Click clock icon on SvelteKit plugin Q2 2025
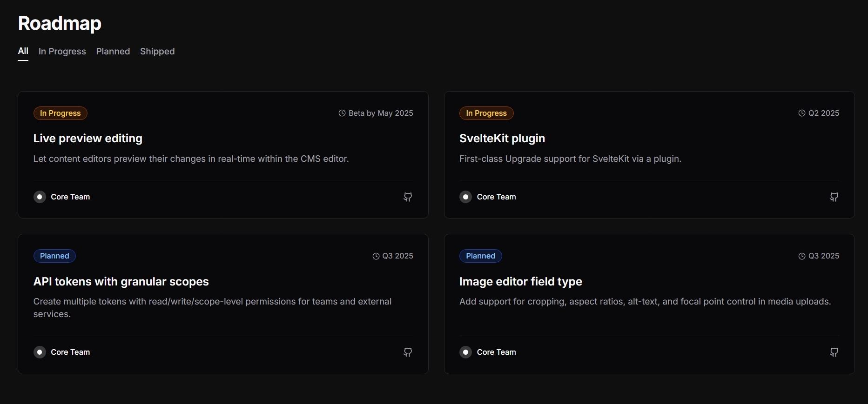The width and height of the screenshot is (868, 404). pyautogui.click(x=802, y=113)
